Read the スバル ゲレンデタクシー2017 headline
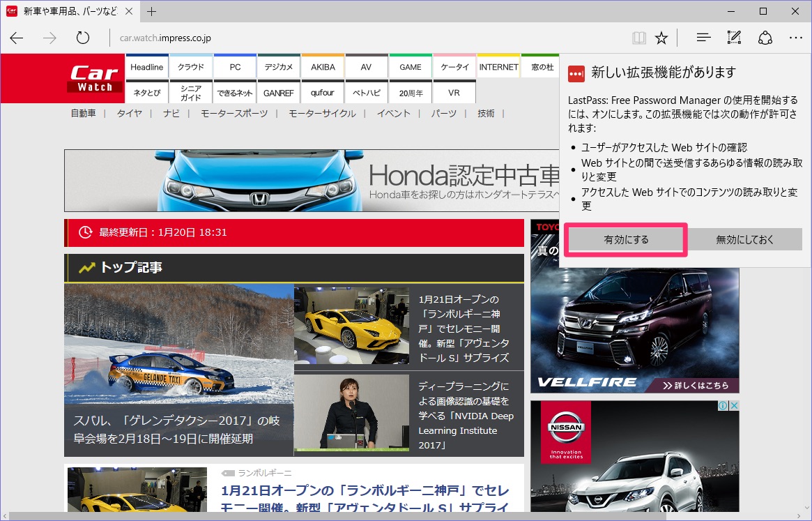The height and width of the screenshot is (521, 812). coord(176,429)
